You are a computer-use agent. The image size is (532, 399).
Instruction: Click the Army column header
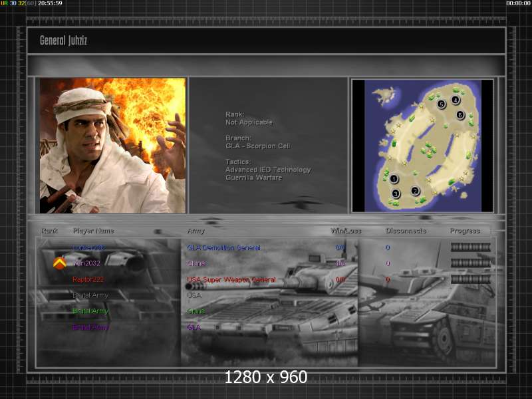[196, 231]
